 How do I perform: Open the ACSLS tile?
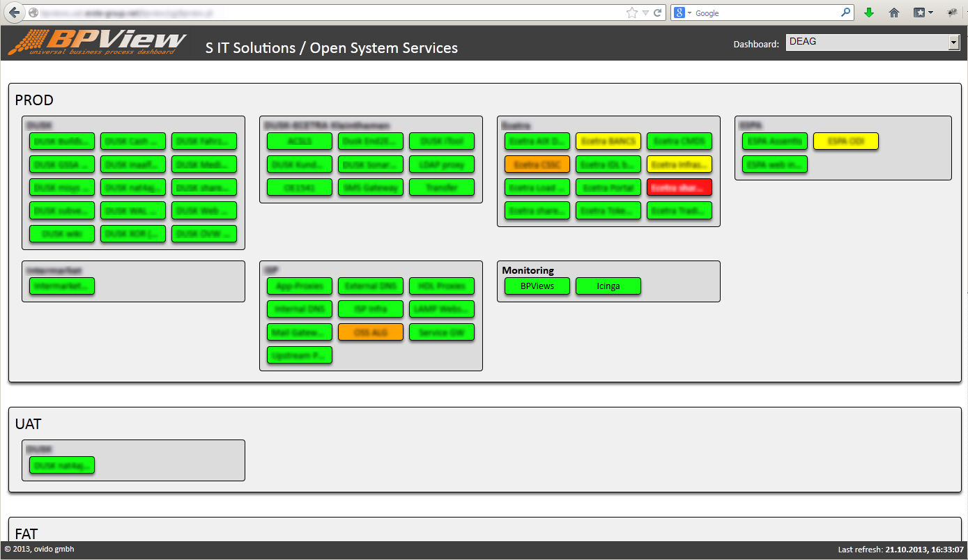click(x=300, y=141)
